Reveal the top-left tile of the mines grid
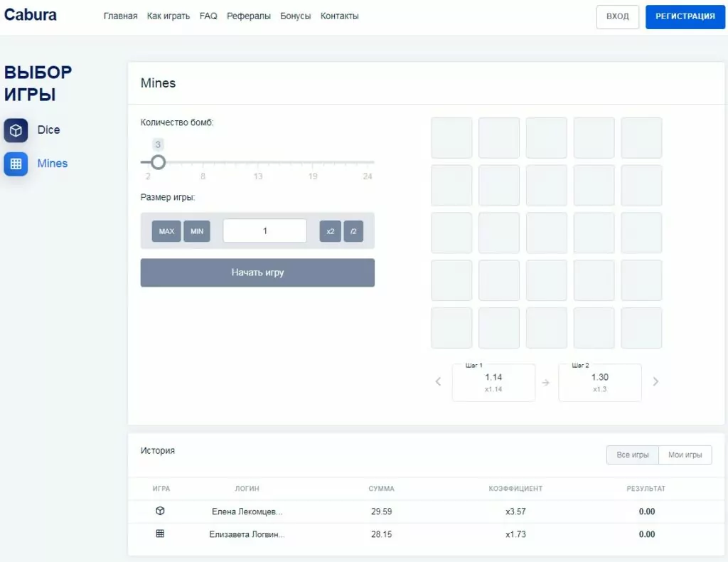Viewport: 728px width, 562px height. point(451,138)
